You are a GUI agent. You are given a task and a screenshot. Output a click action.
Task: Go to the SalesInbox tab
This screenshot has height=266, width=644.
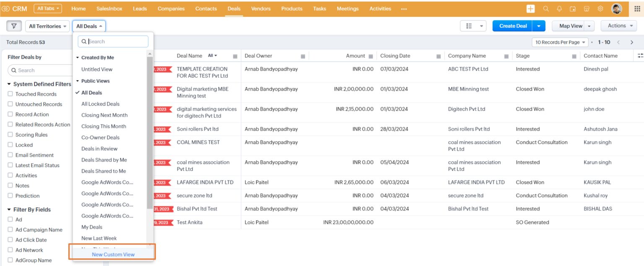point(109,9)
